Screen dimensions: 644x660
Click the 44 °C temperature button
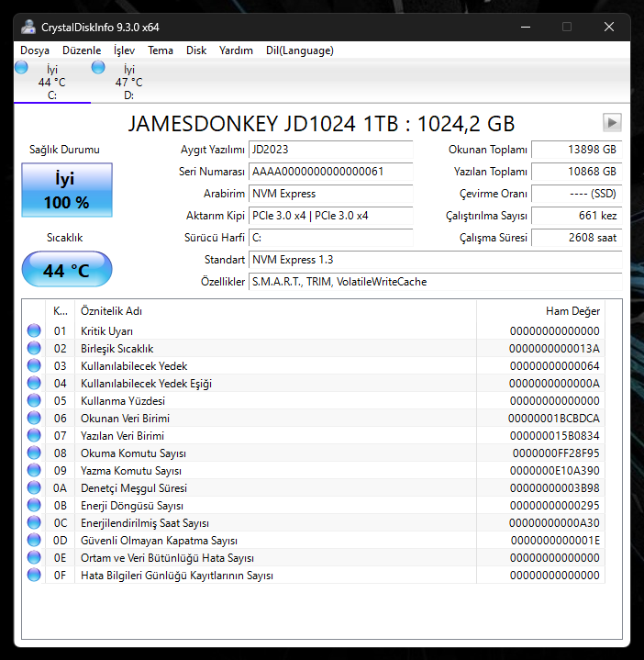click(67, 270)
